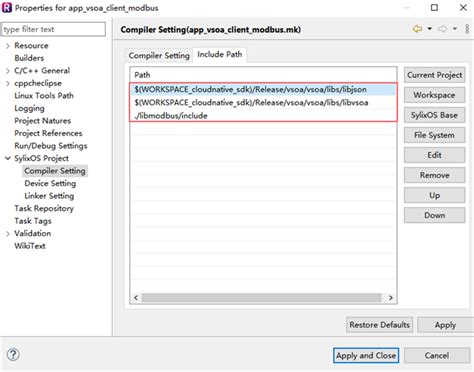
Task: Click the type filter text field
Action: 54,29
